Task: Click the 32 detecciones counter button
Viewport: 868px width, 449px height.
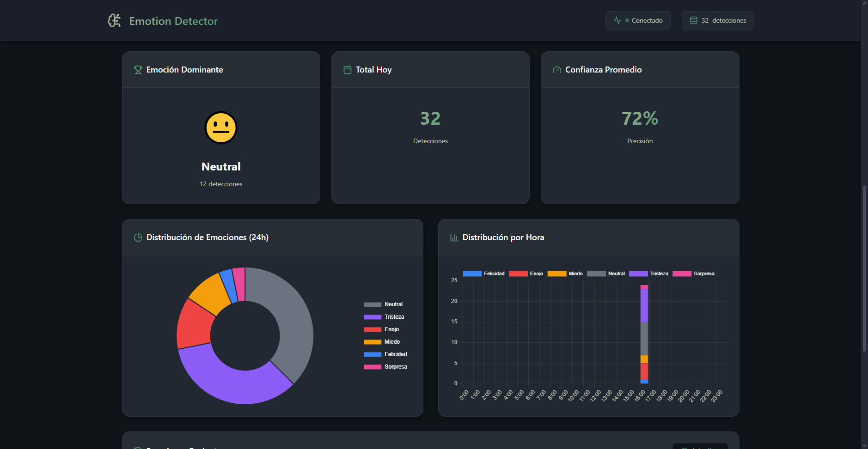Action: point(717,20)
